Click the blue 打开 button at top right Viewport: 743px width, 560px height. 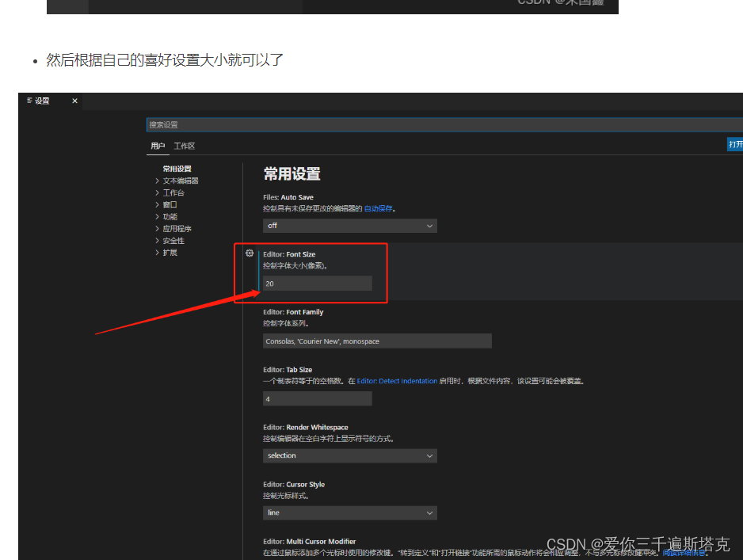(735, 144)
